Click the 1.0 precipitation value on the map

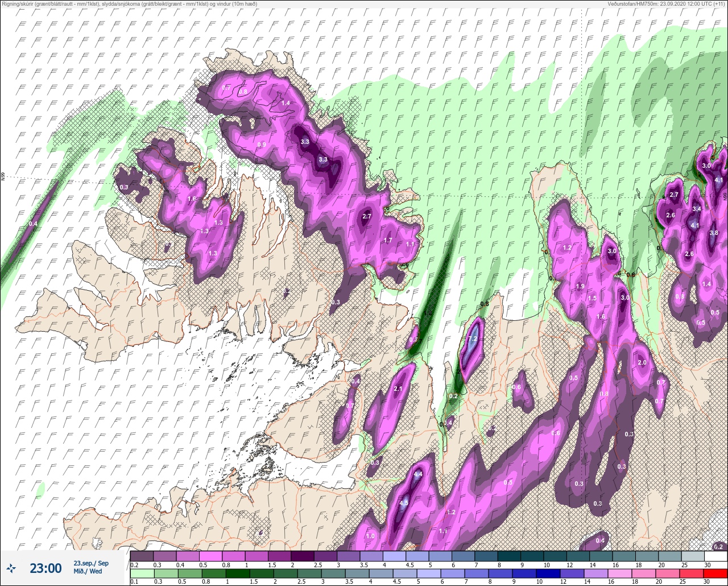370,536
